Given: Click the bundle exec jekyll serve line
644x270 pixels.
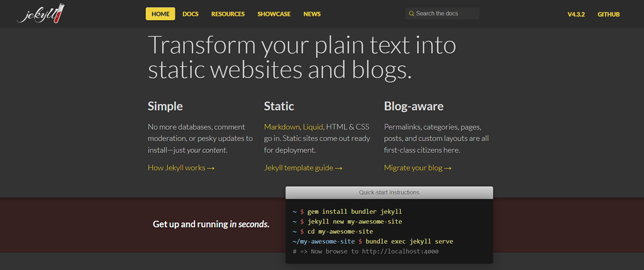Looking at the screenshot, I should pos(409,242).
